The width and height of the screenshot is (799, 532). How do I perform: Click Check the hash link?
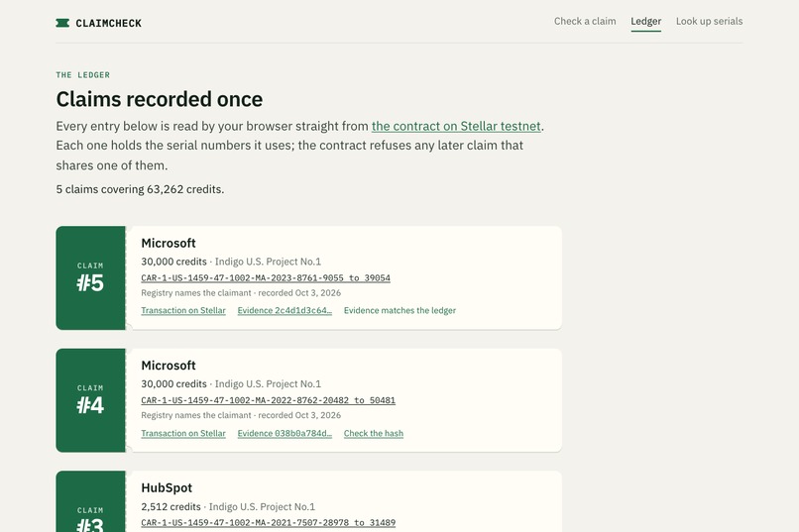pos(374,433)
